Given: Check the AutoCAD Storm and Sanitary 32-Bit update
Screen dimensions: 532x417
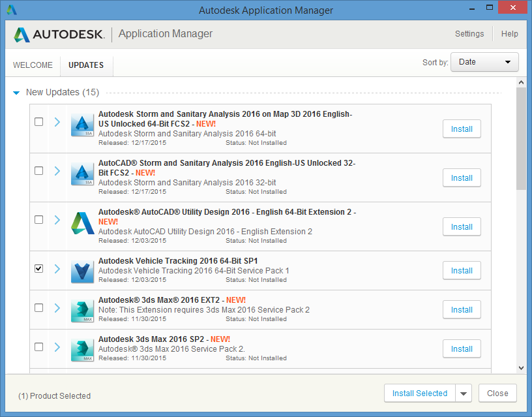Looking at the screenshot, I should (39, 170).
